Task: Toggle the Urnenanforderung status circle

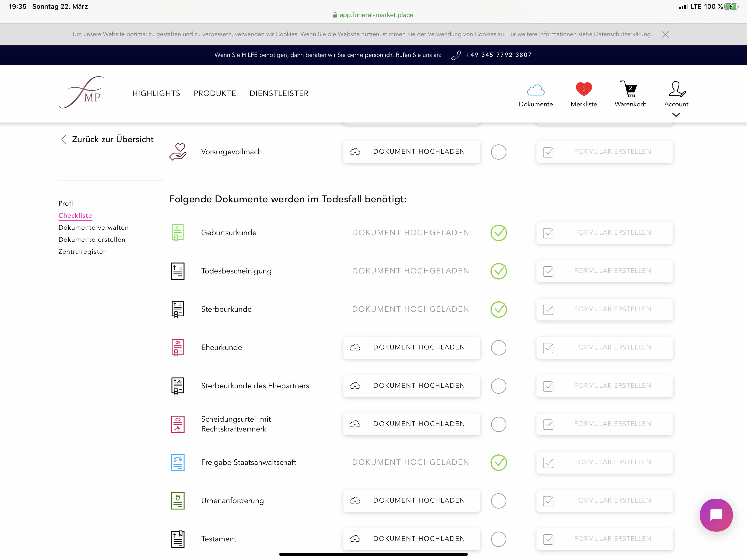Action: 498,501
